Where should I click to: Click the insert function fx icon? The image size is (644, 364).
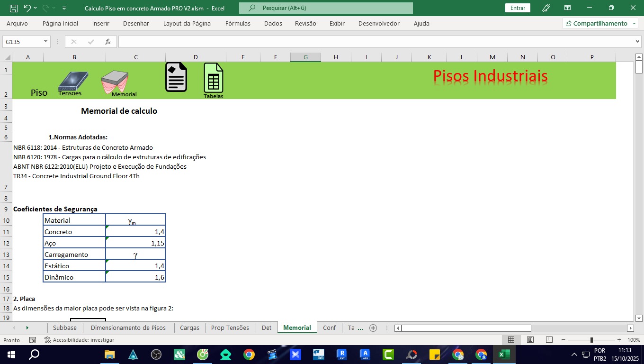click(108, 42)
